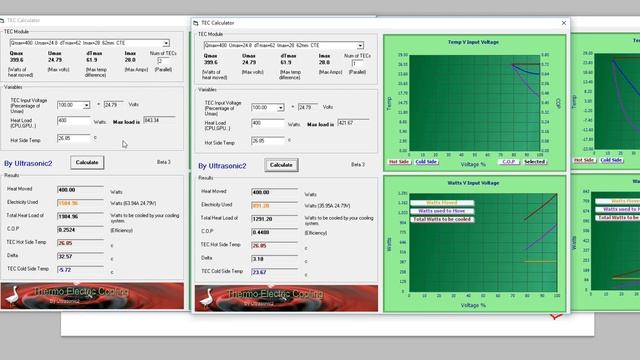Click the Total Watts to be cooled legend label
Viewport: 640px width, 360px height.
442,220
